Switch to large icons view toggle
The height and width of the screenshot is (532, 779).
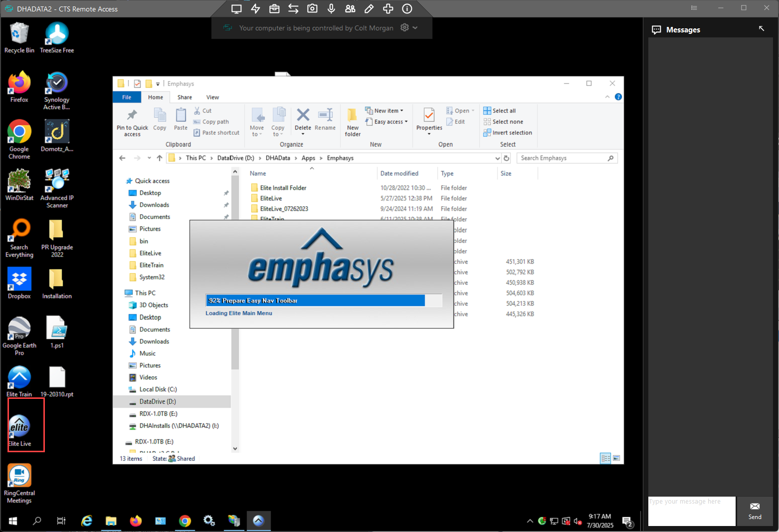[617, 458]
